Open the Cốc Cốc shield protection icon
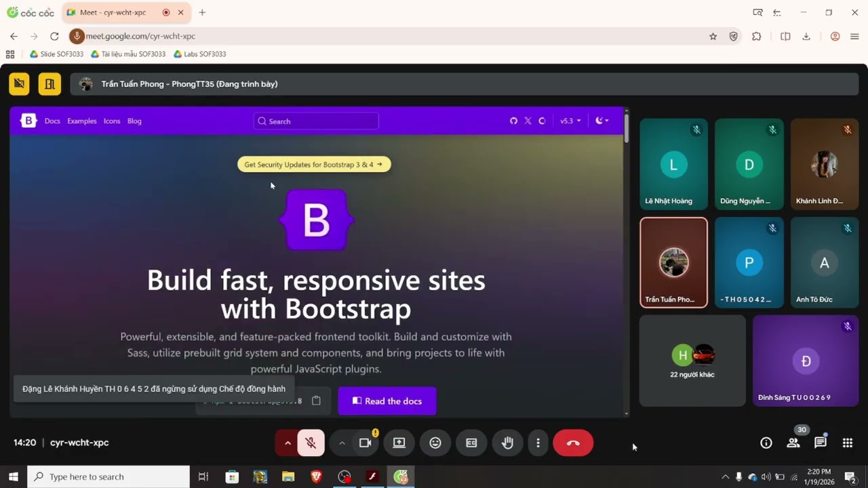 [733, 37]
